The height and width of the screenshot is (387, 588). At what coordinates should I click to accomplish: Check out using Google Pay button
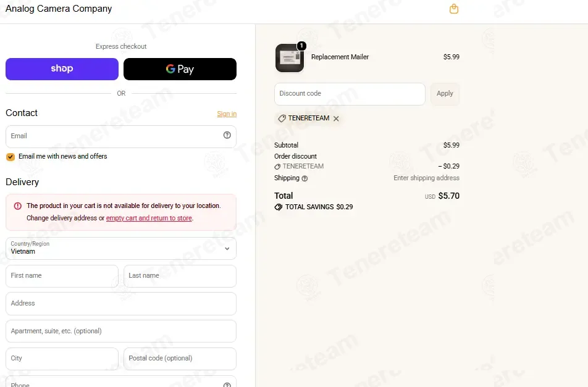pyautogui.click(x=180, y=69)
